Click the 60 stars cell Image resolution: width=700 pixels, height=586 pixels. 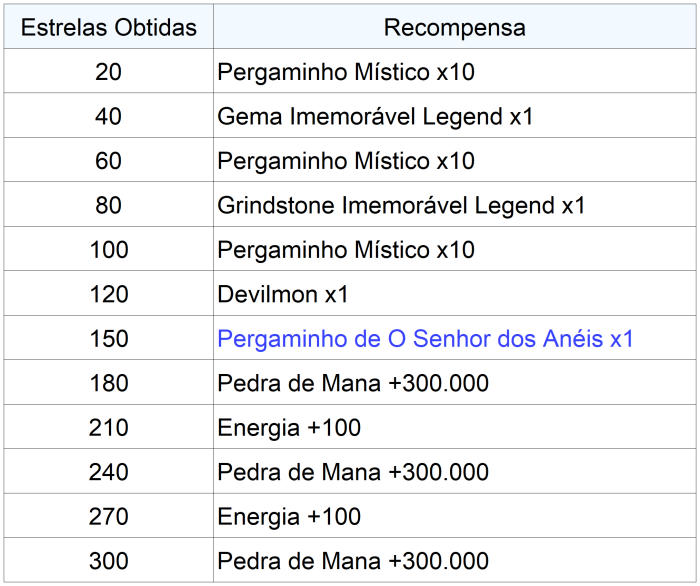tap(108, 161)
